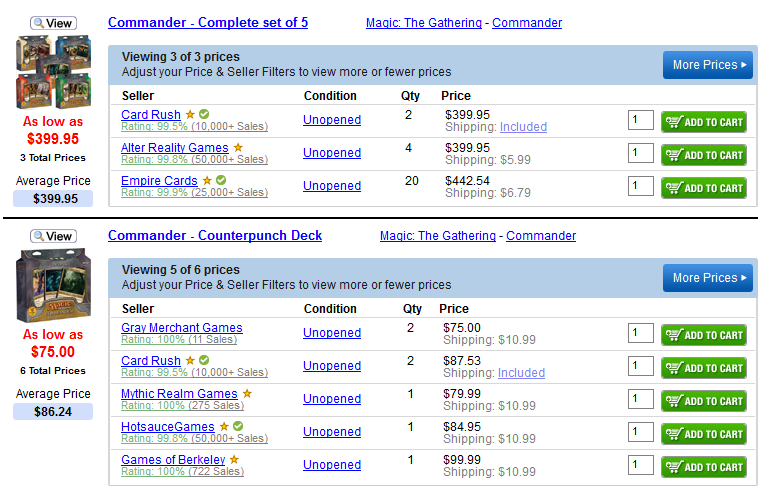Open Included shipping link for $399.95 listing
Image resolution: width=767 pixels, height=493 pixels.
click(523, 127)
